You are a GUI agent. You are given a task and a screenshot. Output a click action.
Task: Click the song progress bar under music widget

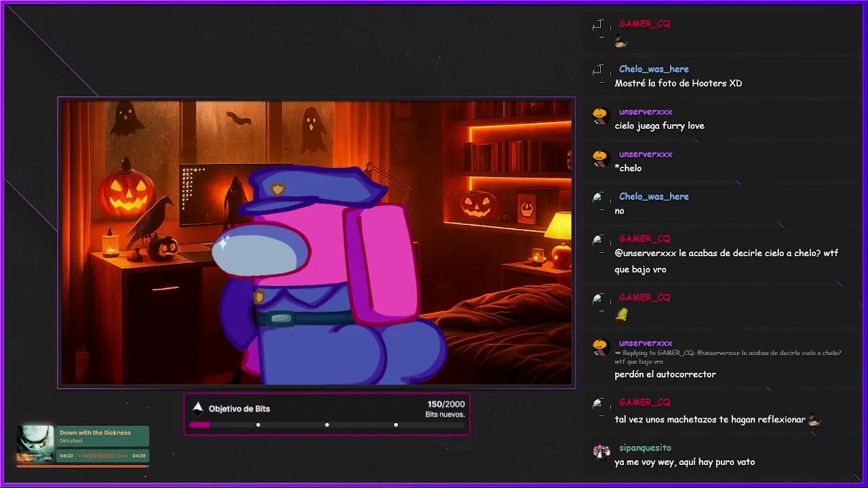[x=83, y=466]
